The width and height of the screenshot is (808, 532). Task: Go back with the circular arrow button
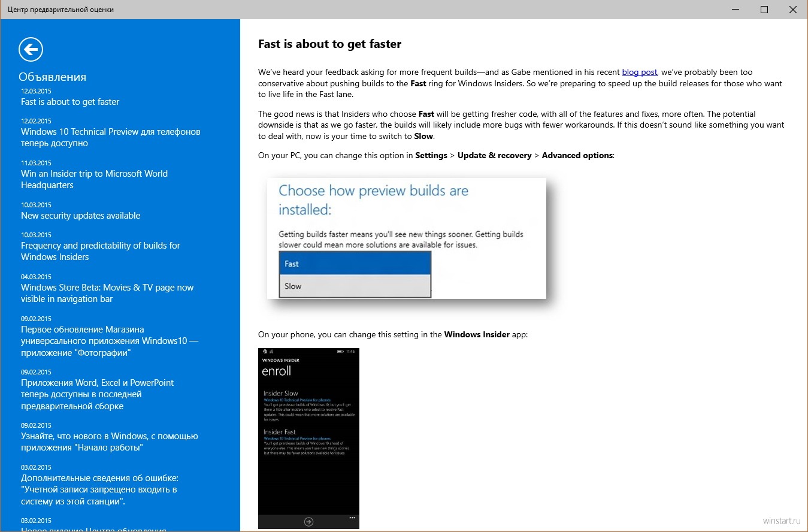point(31,49)
